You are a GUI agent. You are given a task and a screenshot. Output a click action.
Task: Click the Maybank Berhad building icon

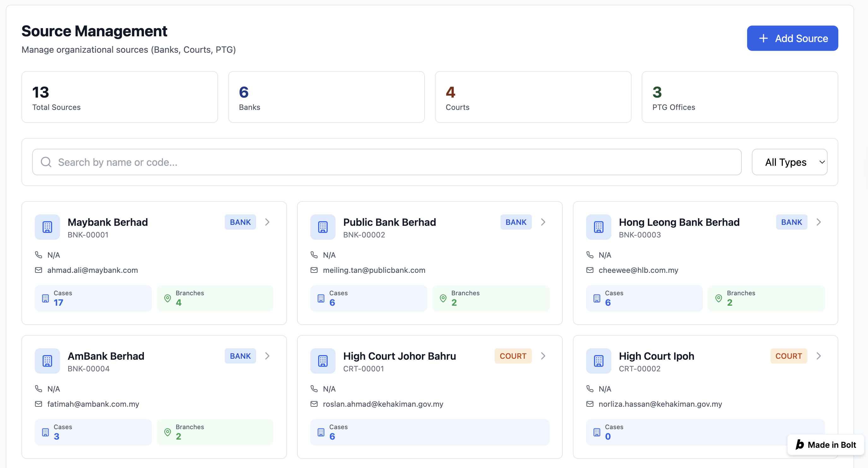pyautogui.click(x=47, y=227)
